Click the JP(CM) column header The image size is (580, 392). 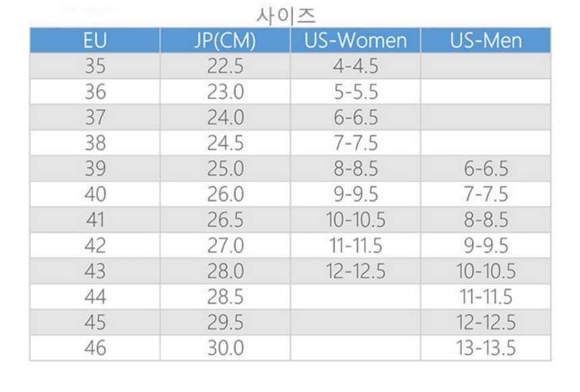(x=225, y=40)
